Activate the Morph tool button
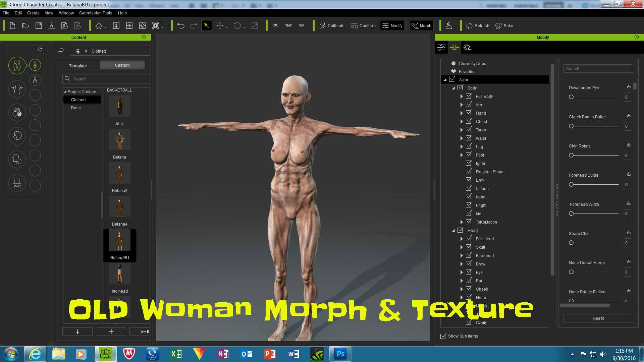 [x=421, y=26]
